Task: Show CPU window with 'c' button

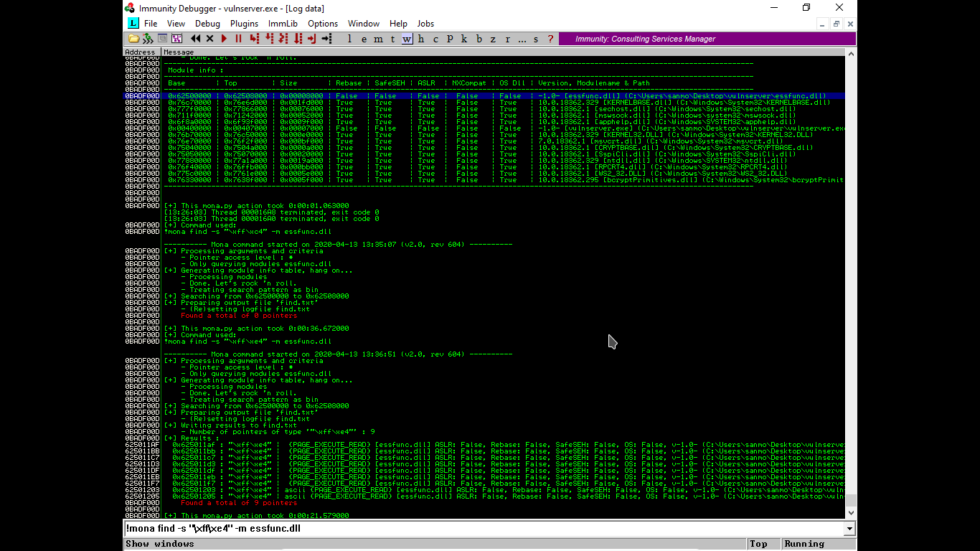Action: [435, 39]
